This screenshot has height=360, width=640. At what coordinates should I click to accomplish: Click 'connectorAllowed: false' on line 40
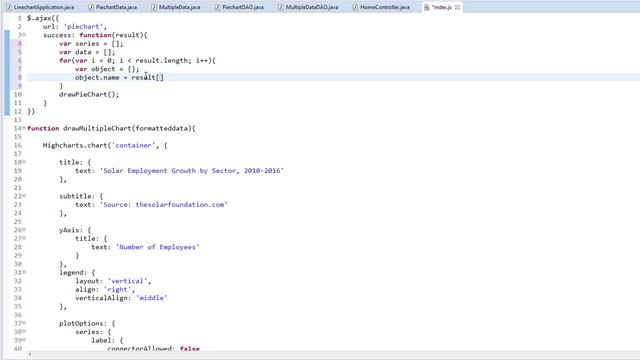(153, 349)
